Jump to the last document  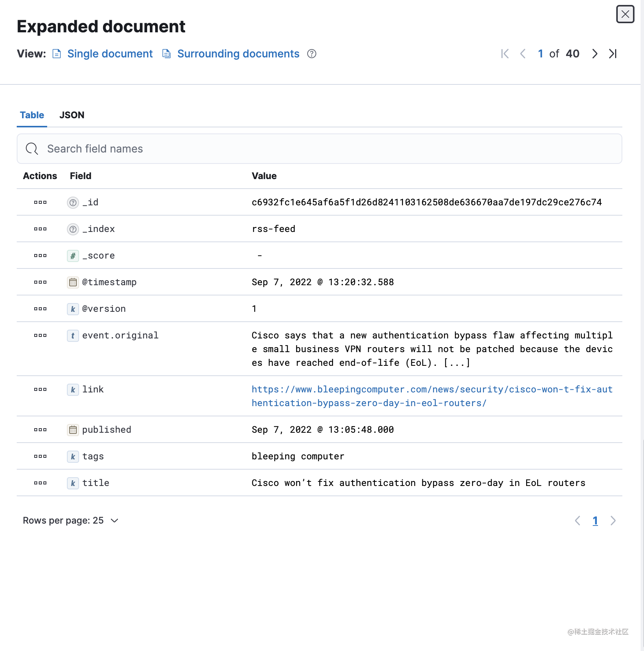(612, 54)
